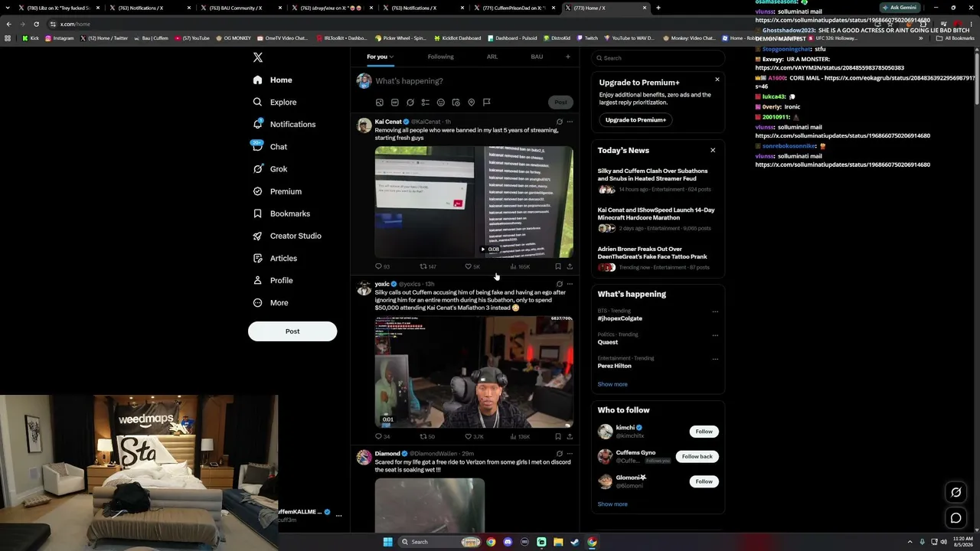Click the sidebar Post button

tap(292, 331)
